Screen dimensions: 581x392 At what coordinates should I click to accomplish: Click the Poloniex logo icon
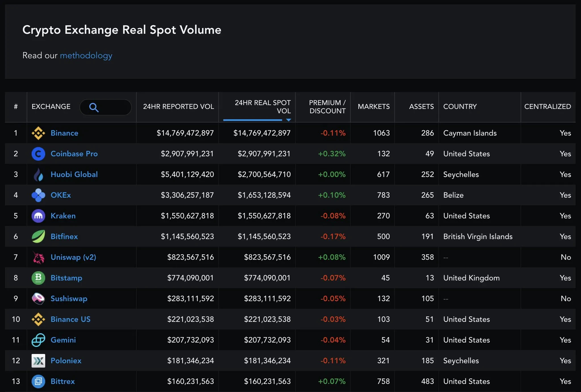click(38, 361)
